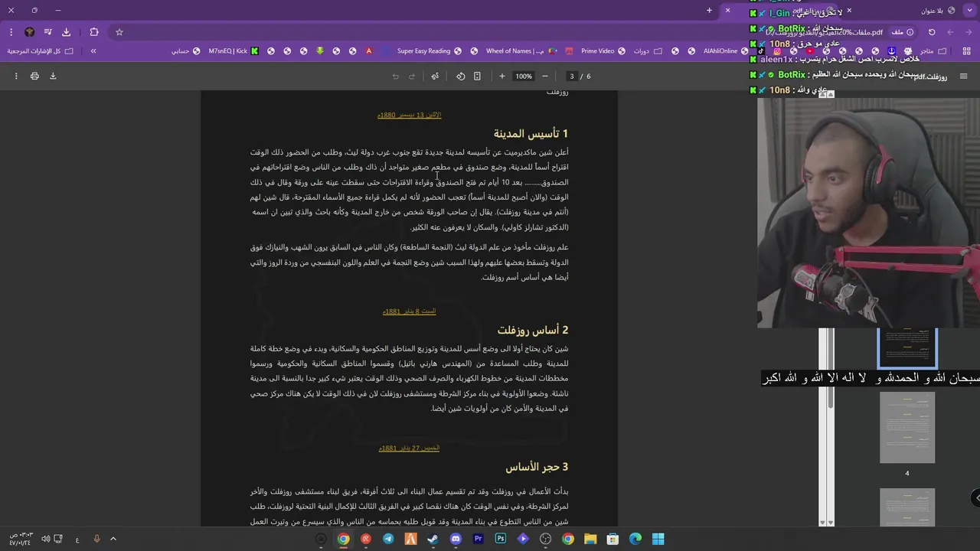
Task: Open the حسابي bookmark
Action: click(185, 51)
